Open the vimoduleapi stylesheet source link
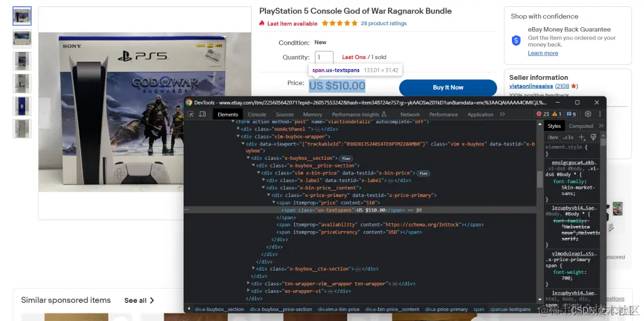This screenshot has height=321, width=644. 574,254
